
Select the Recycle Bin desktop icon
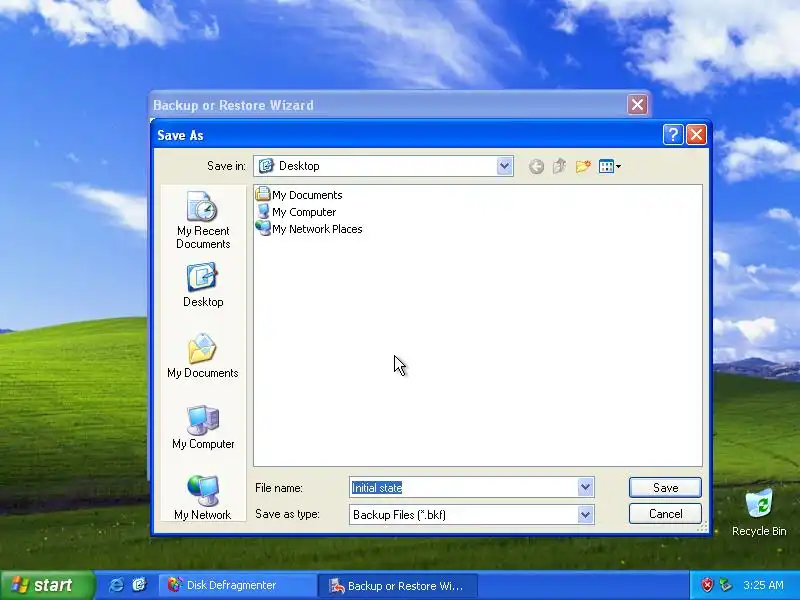[759, 512]
